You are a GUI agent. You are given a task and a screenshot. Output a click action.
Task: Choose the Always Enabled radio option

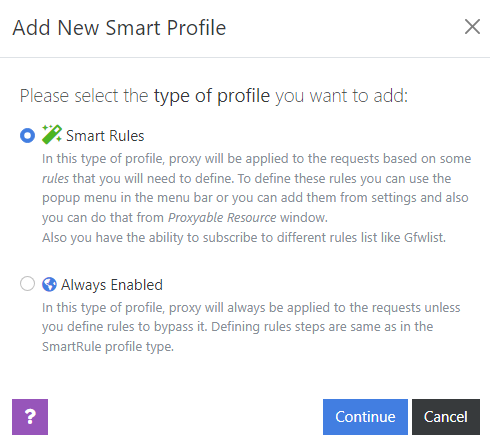tap(27, 284)
